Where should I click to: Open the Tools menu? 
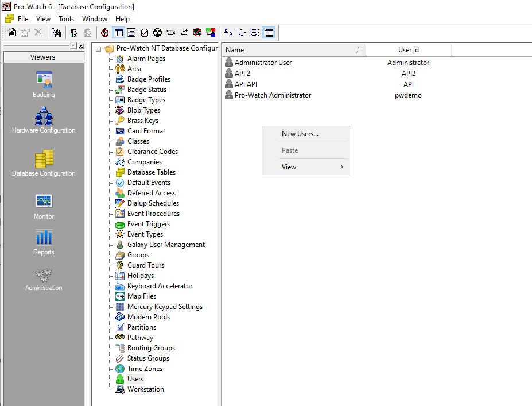(66, 19)
